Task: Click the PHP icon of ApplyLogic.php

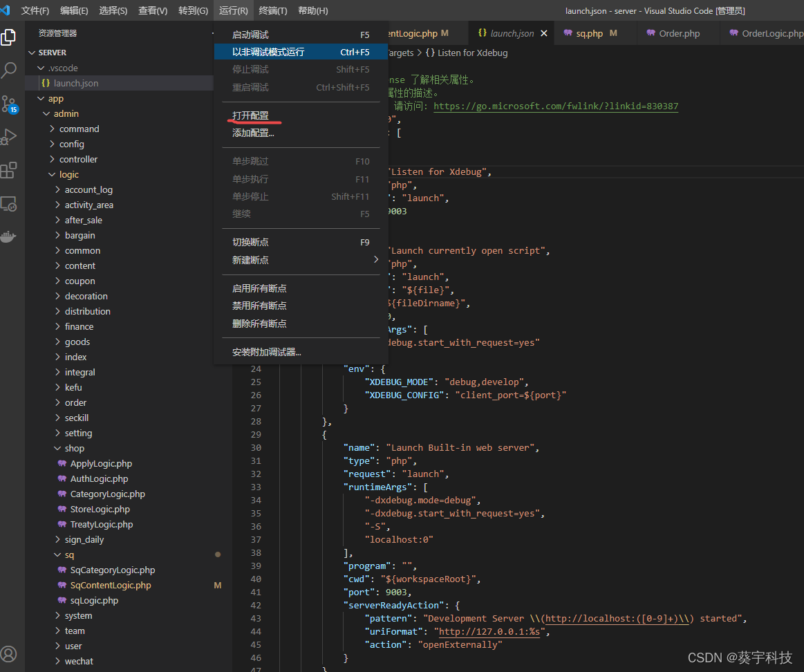Action: tap(62, 464)
